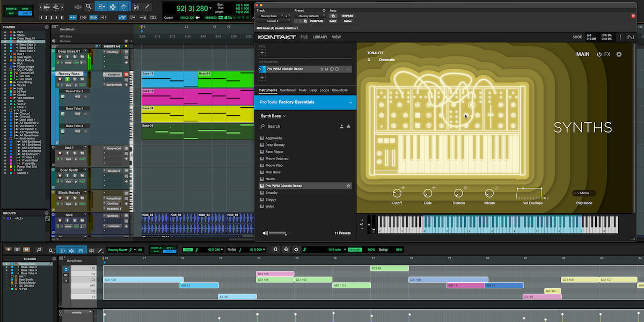
Task: Activate the Grabber tool
Action: 124,6
